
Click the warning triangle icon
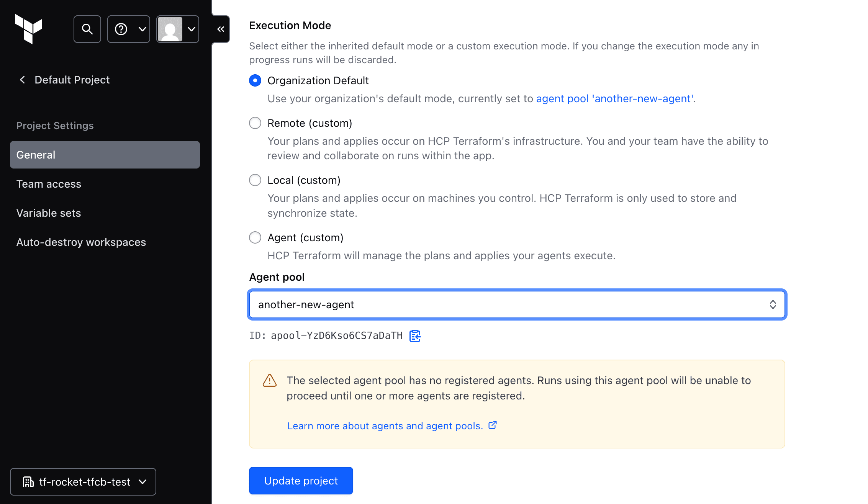pyautogui.click(x=269, y=381)
